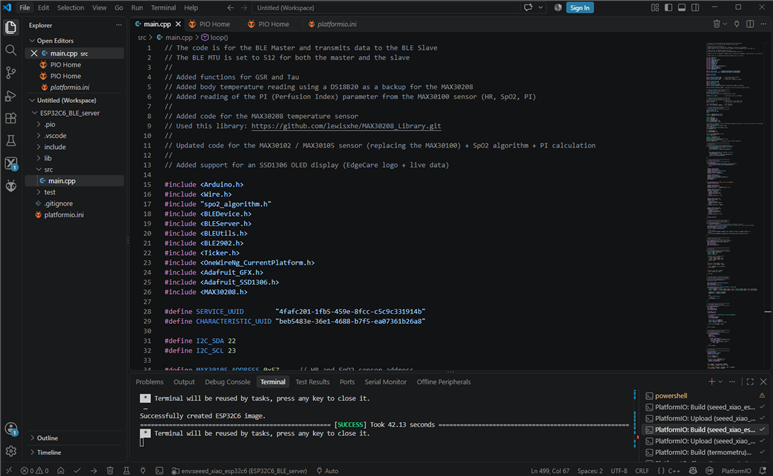Change the C++ language mode in status bar

673,471
